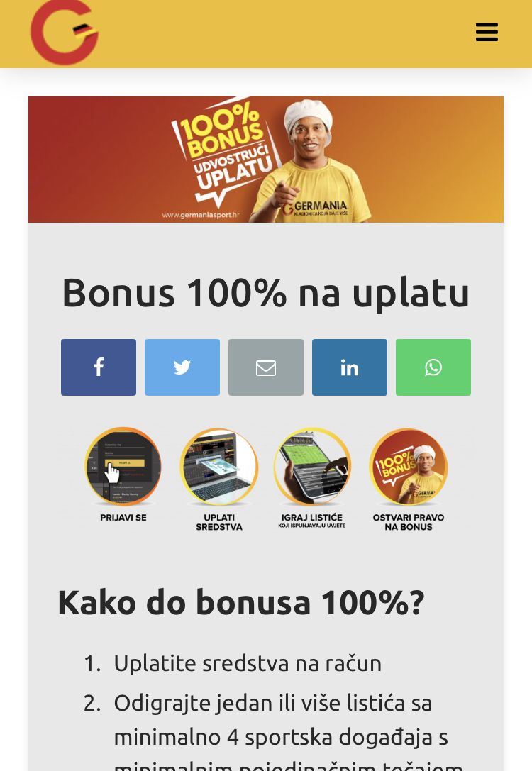This screenshot has width=532, height=771.
Task: Open the 100% bonus promotional banner
Action: click(x=266, y=160)
